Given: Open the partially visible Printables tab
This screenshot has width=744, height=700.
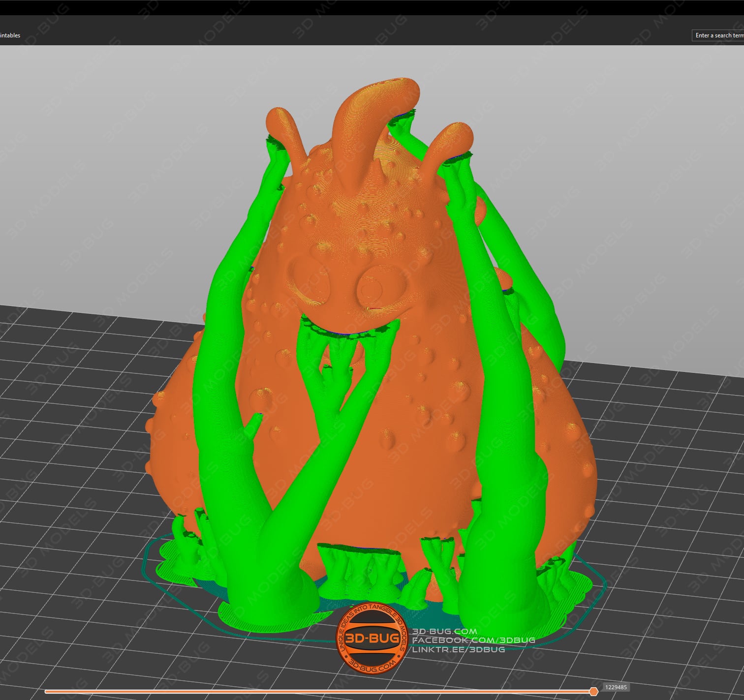Looking at the screenshot, I should (x=10, y=35).
